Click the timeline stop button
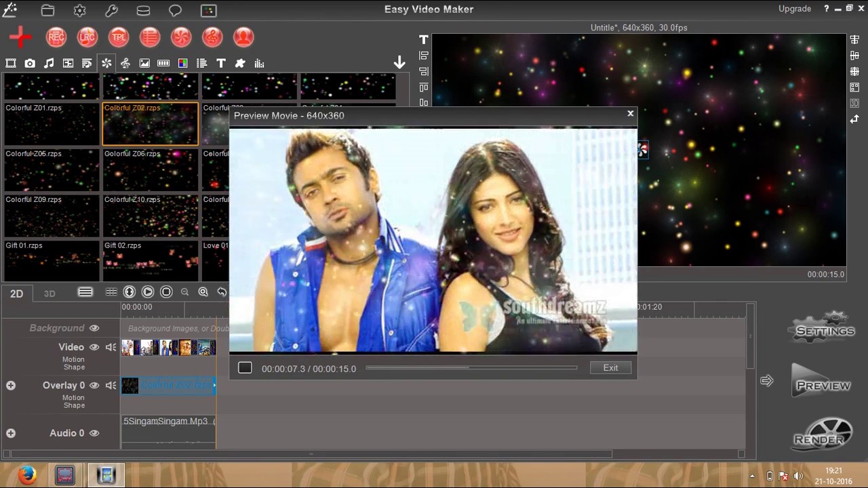This screenshot has width=868, height=488. tap(166, 292)
